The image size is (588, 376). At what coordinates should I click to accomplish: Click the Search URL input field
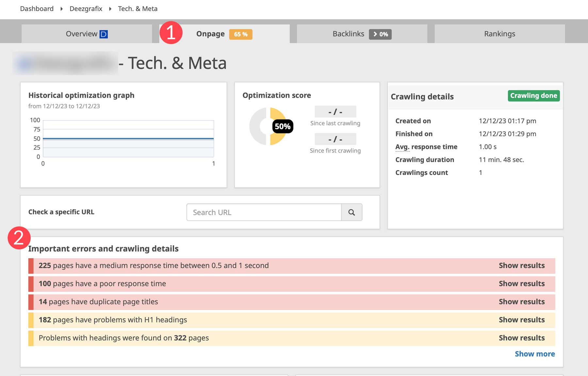[264, 212]
